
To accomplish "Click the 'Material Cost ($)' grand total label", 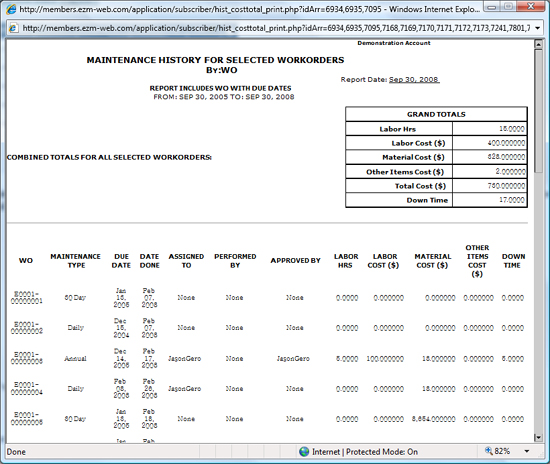I will [x=413, y=157].
